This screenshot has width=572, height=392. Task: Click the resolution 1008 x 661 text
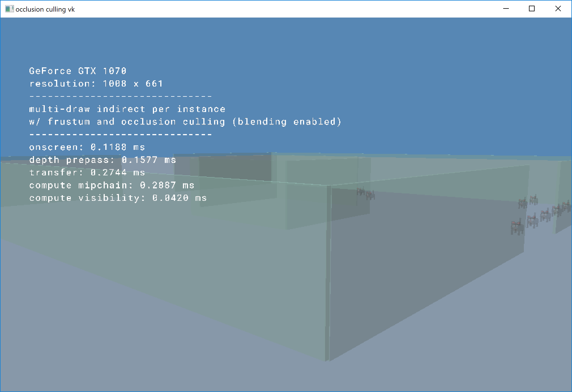point(96,83)
